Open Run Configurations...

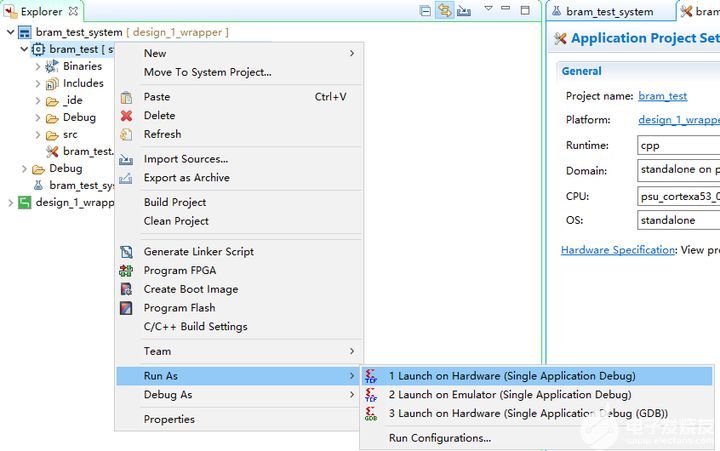coord(537,439)
